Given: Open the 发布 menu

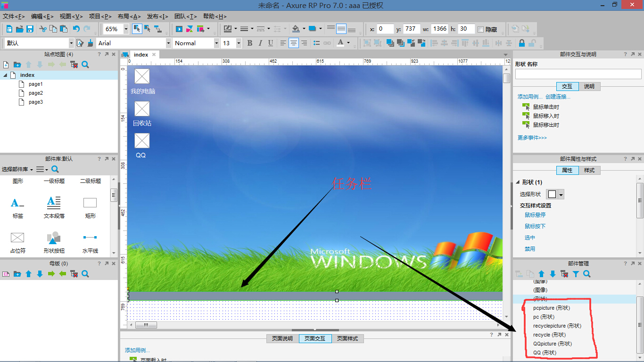Looking at the screenshot, I should pyautogui.click(x=157, y=16).
